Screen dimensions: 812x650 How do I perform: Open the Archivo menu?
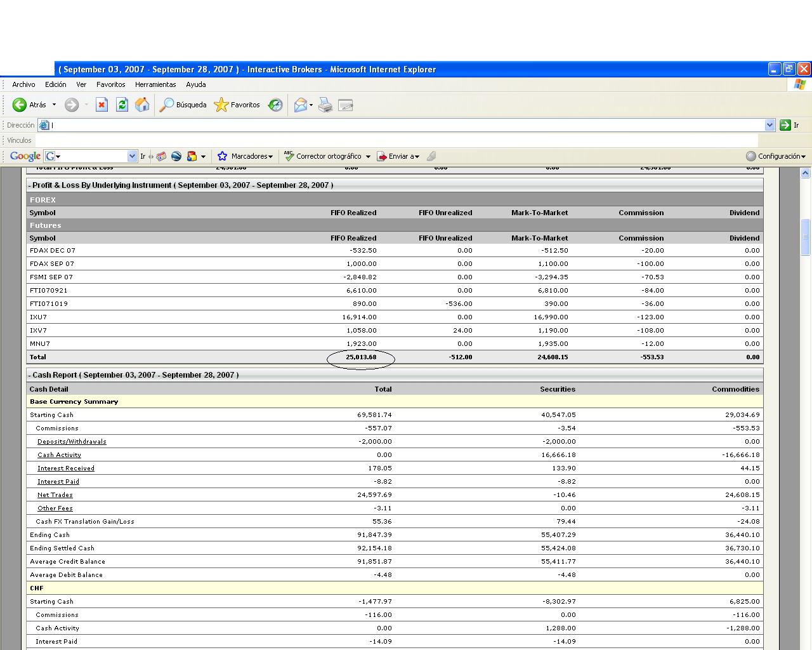[23, 84]
